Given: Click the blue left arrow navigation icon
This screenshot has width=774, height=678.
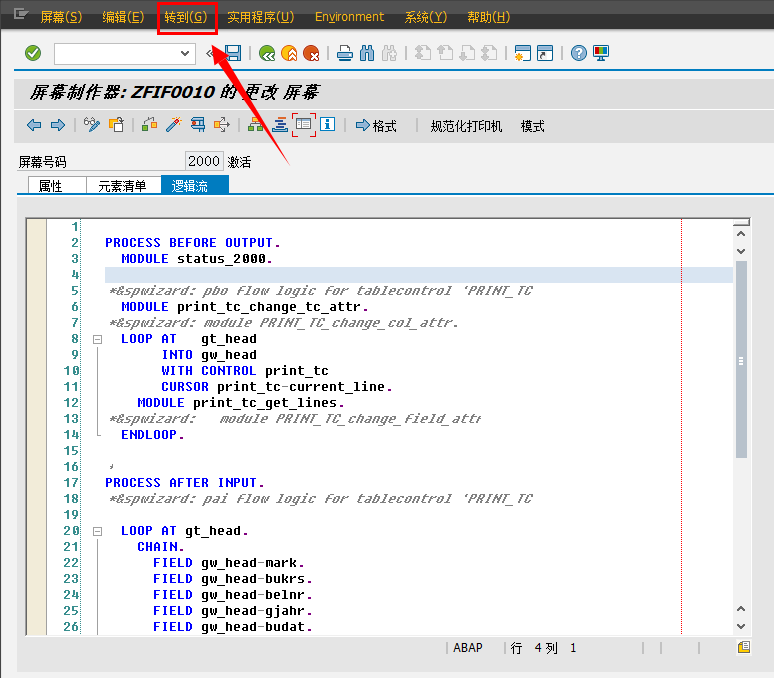Looking at the screenshot, I should click(x=34, y=125).
